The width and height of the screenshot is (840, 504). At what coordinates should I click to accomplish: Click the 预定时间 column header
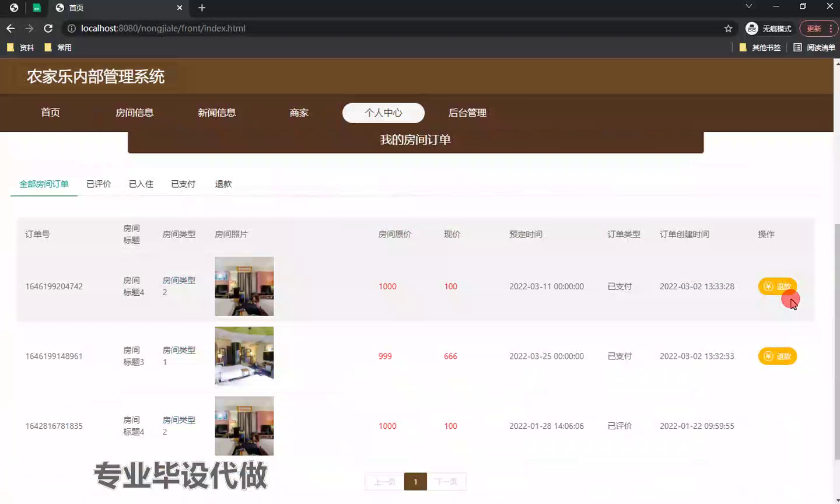coord(526,234)
